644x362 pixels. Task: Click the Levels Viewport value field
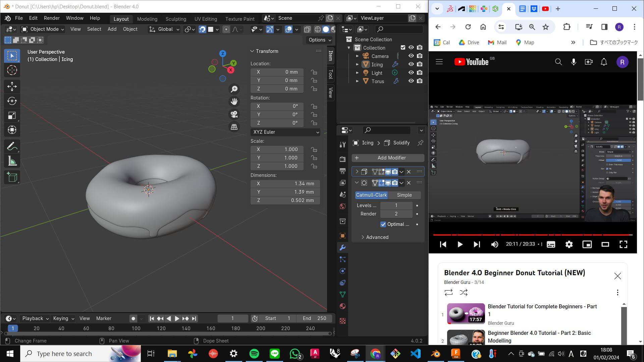pos(396,205)
